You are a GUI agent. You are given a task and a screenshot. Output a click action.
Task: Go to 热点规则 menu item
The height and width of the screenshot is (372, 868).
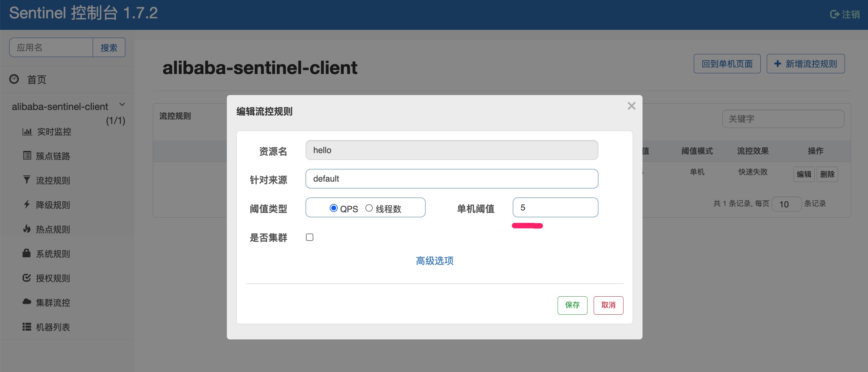[53, 229]
